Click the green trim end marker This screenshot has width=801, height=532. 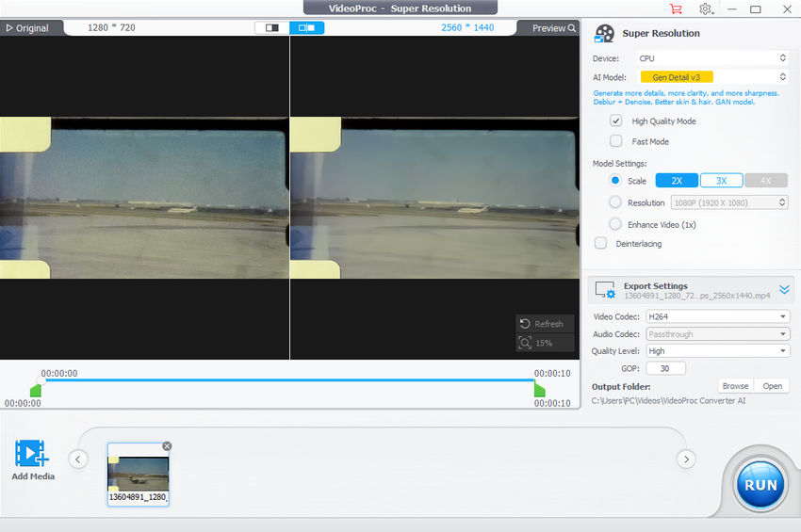tap(539, 390)
